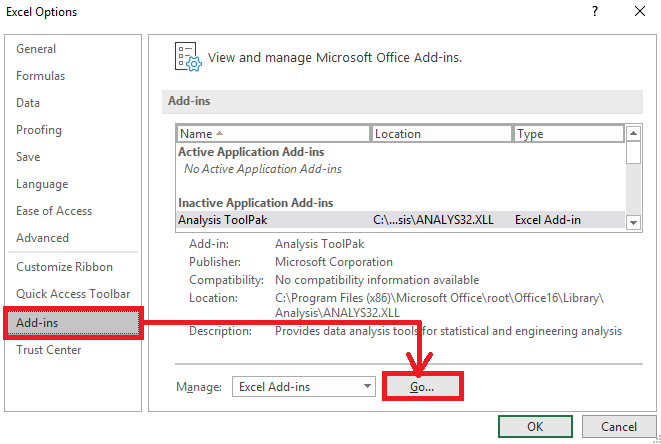The width and height of the screenshot is (661, 444).
Task: Close the Excel Options dialog
Action: (x=640, y=11)
